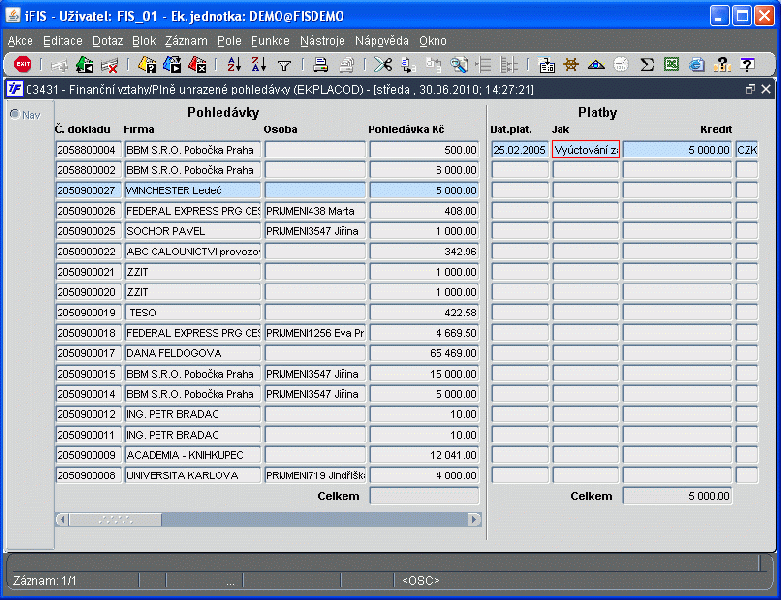Sort ascending with the A-Z icon
Viewport: 781px width, 600px height.
click(234, 64)
